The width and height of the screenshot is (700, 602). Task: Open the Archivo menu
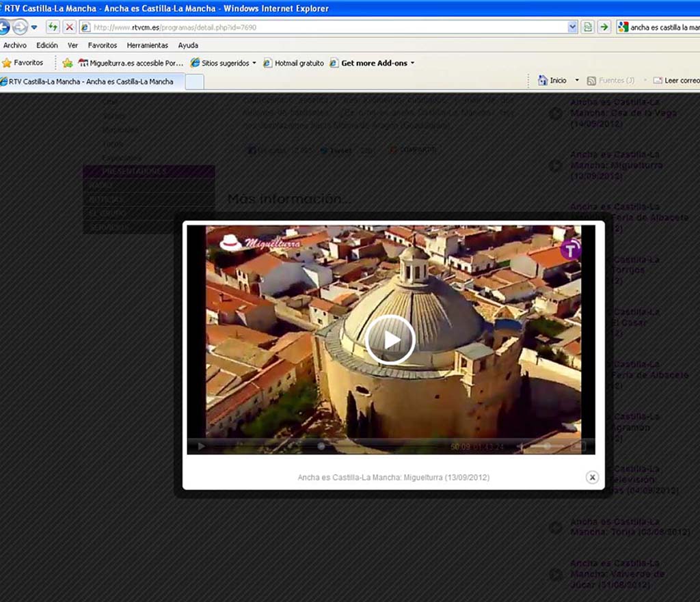coord(15,45)
